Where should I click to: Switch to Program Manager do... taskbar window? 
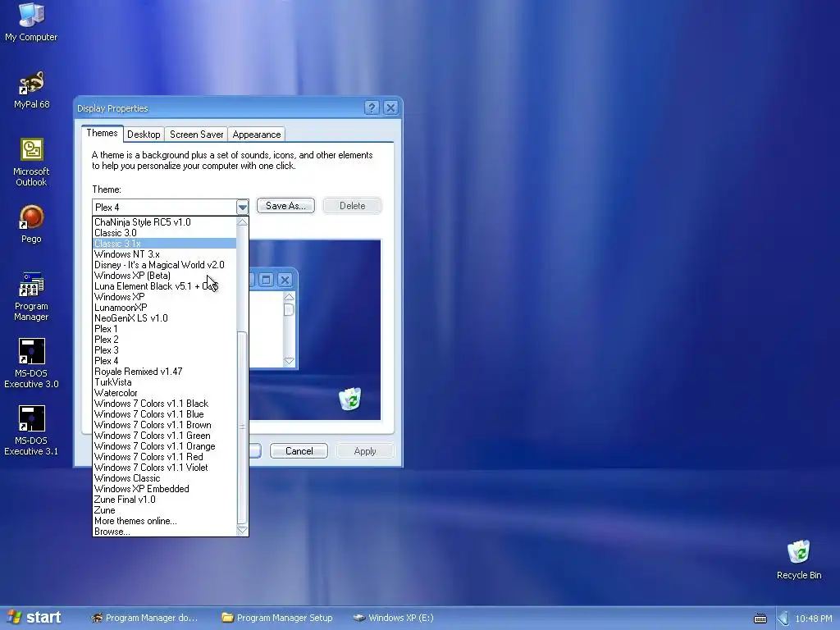point(144,618)
